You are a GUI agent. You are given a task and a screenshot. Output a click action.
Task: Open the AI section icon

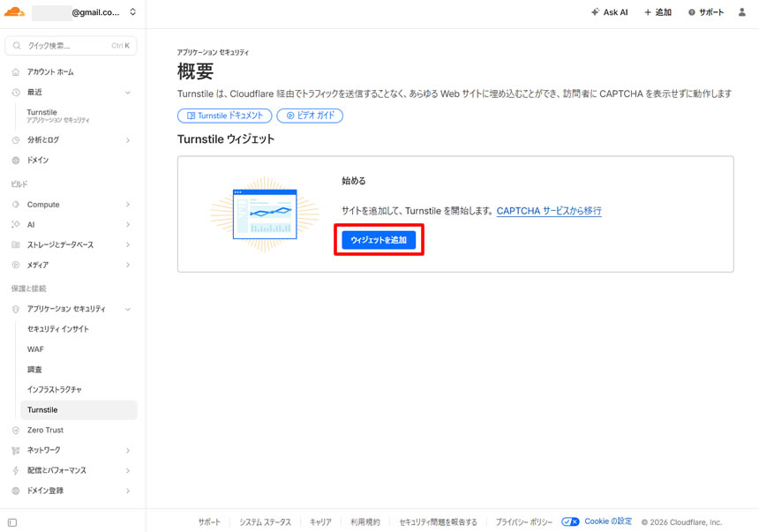[16, 225]
